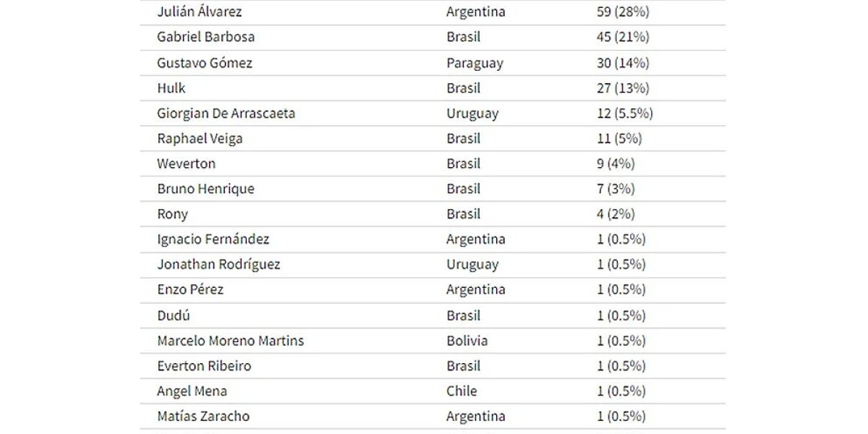Select the 12 (5.5%) votes cell
Image resolution: width=868 pixels, height=434 pixels.
tap(625, 114)
